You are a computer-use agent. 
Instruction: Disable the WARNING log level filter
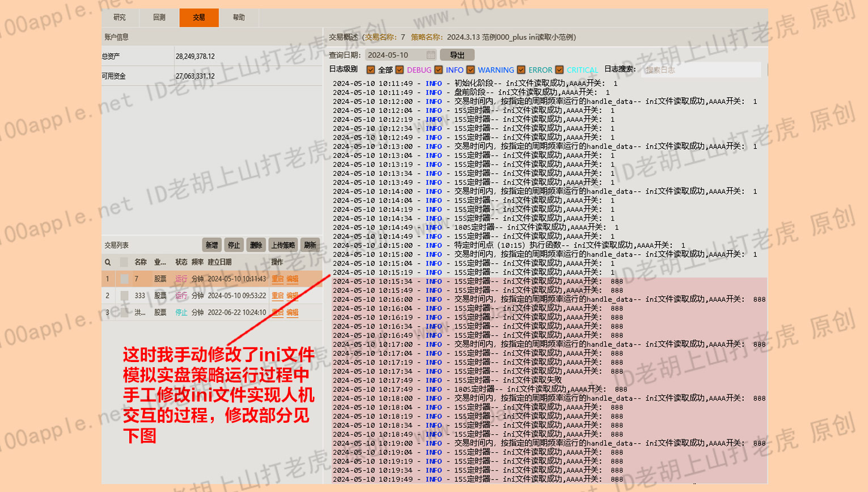pyautogui.click(x=471, y=70)
